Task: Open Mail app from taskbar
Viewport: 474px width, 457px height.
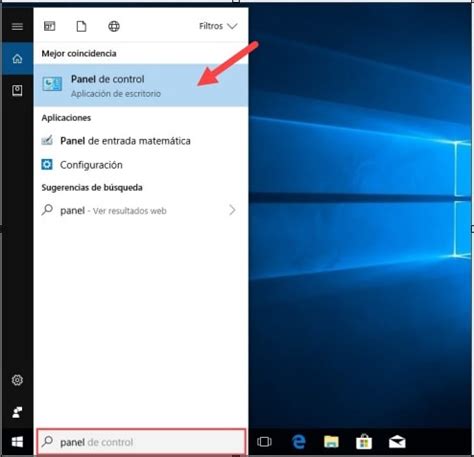Action: pos(397,442)
